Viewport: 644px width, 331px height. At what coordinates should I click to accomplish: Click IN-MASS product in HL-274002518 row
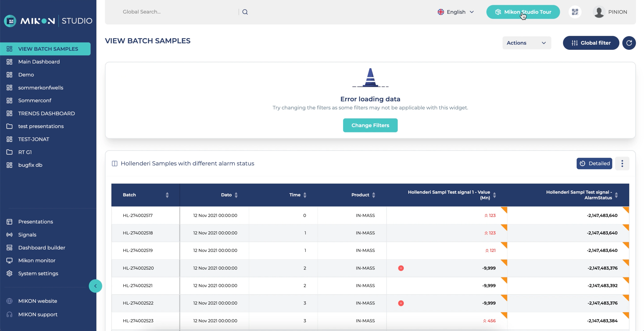[x=365, y=233]
